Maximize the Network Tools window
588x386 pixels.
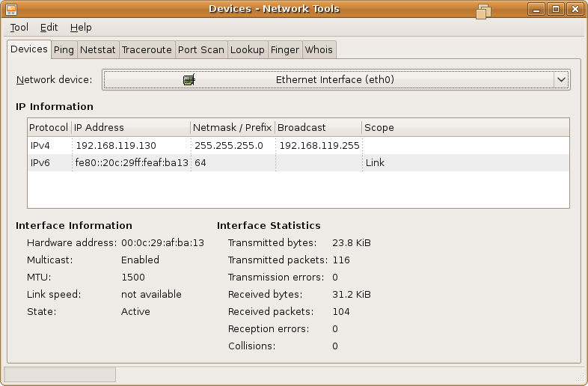[556, 9]
